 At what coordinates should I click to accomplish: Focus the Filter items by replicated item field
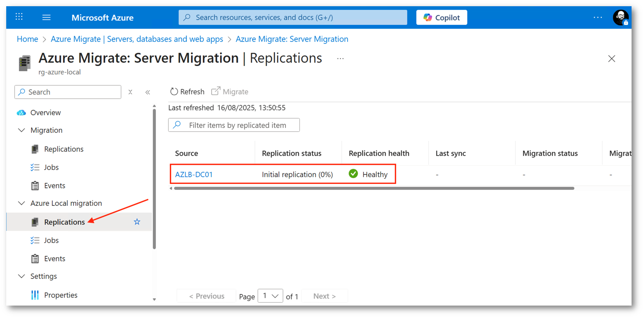[237, 125]
